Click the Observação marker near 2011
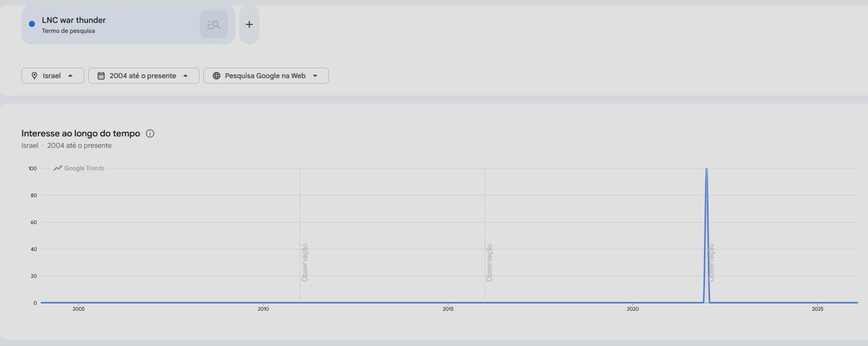The image size is (868, 346). (x=305, y=262)
